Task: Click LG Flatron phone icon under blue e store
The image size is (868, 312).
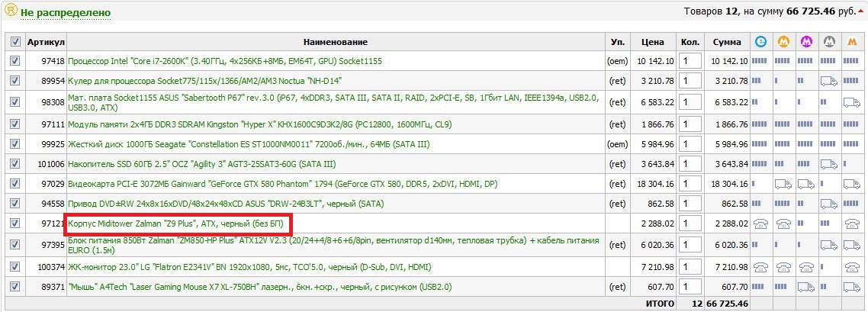Action: tap(760, 267)
